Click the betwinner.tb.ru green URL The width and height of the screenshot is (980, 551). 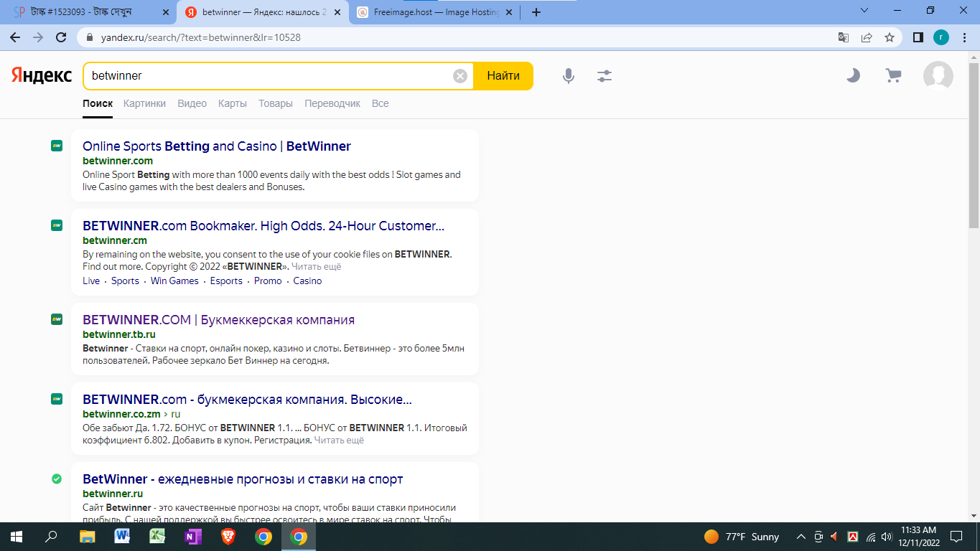click(x=119, y=334)
